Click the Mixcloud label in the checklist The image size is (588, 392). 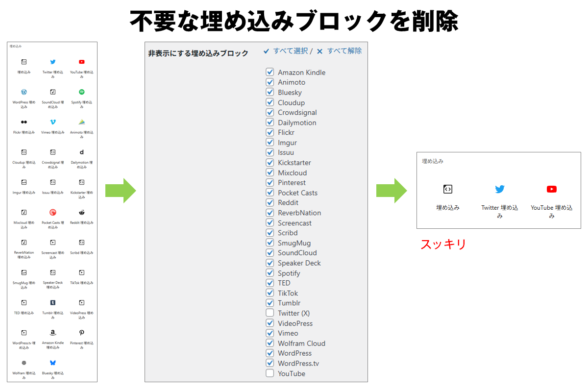point(293,172)
